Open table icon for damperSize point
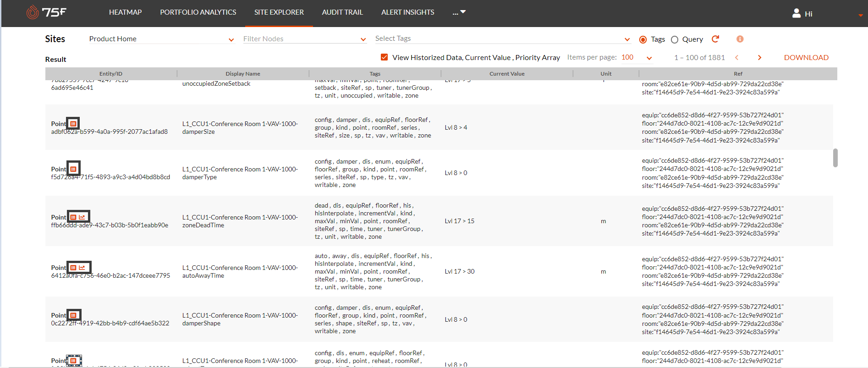The width and height of the screenshot is (868, 368). point(73,124)
